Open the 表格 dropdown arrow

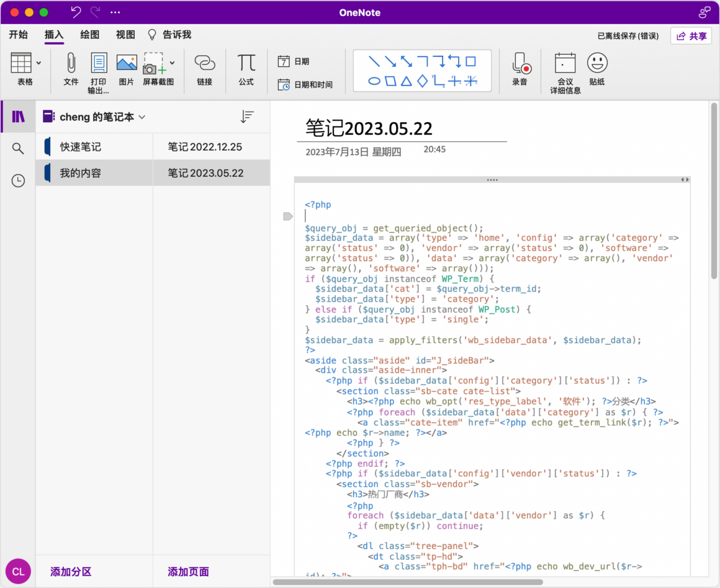pos(38,63)
